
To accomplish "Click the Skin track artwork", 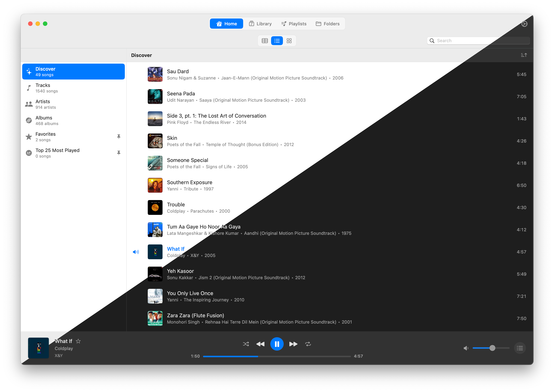I will click(155, 141).
